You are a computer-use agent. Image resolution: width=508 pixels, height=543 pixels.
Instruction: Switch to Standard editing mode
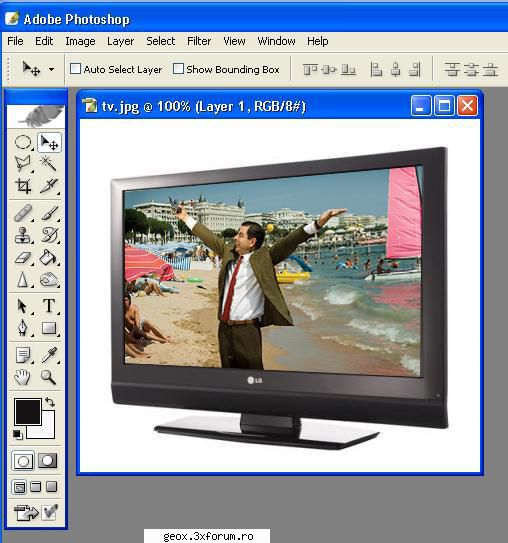[x=23, y=461]
